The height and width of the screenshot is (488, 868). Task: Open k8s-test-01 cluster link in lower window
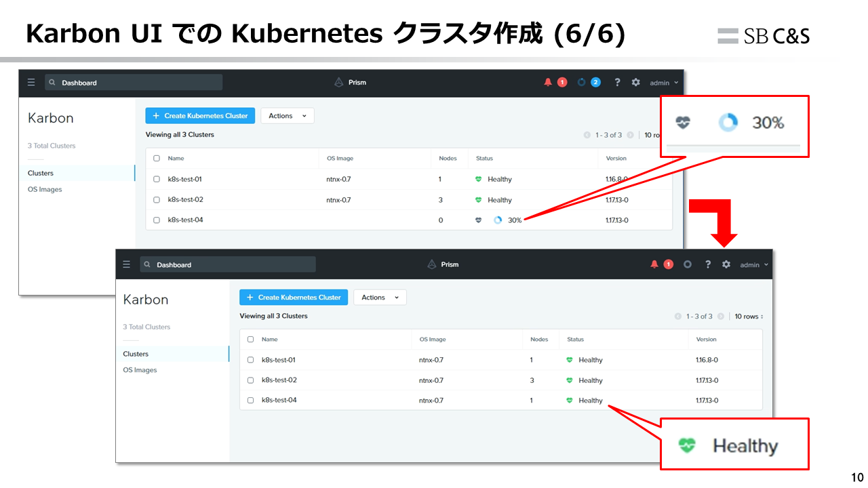click(x=279, y=360)
